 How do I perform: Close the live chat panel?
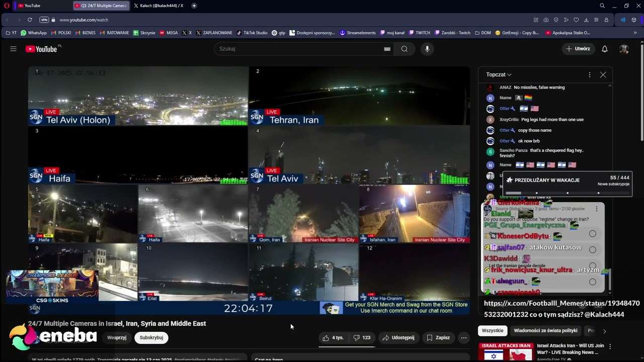click(603, 74)
